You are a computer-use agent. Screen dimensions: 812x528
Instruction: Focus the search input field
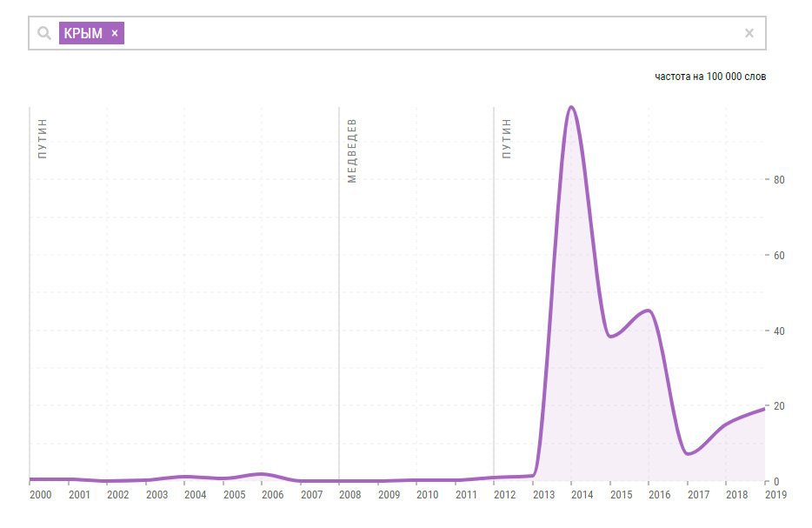click(x=397, y=33)
